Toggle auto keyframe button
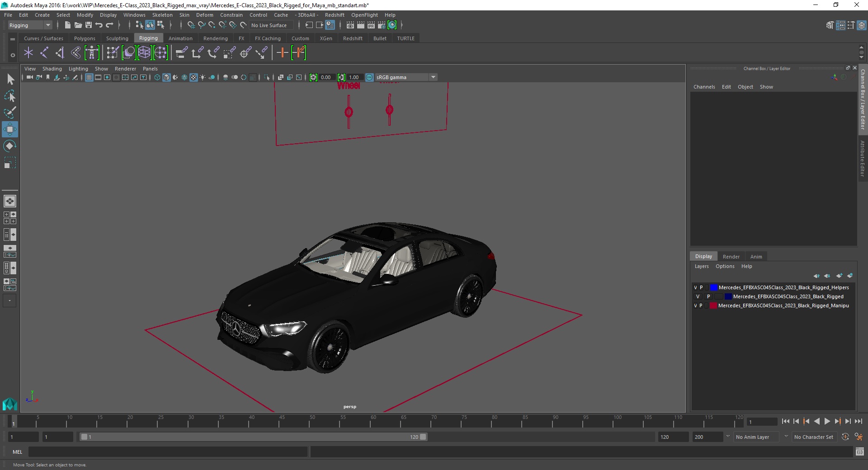 [x=845, y=437]
